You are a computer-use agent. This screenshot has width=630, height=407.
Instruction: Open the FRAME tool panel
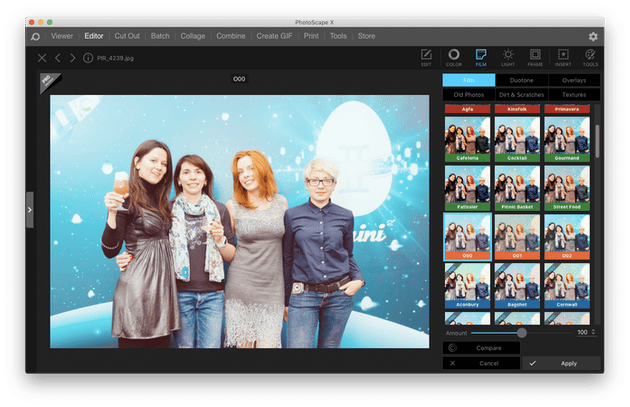click(535, 57)
